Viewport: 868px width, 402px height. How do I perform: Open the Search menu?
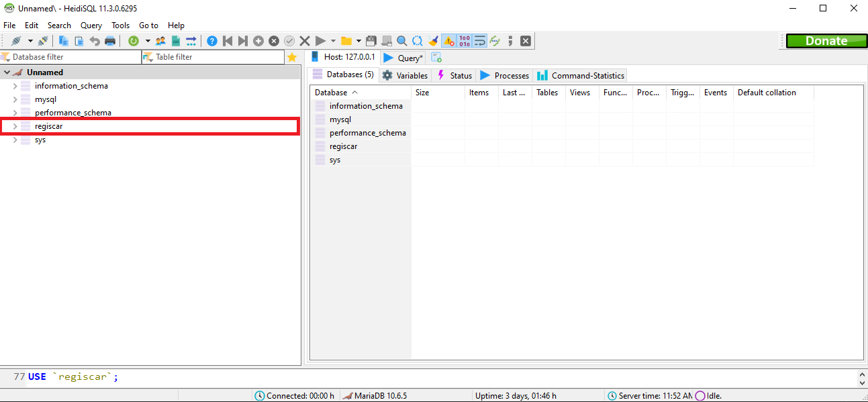[59, 26]
